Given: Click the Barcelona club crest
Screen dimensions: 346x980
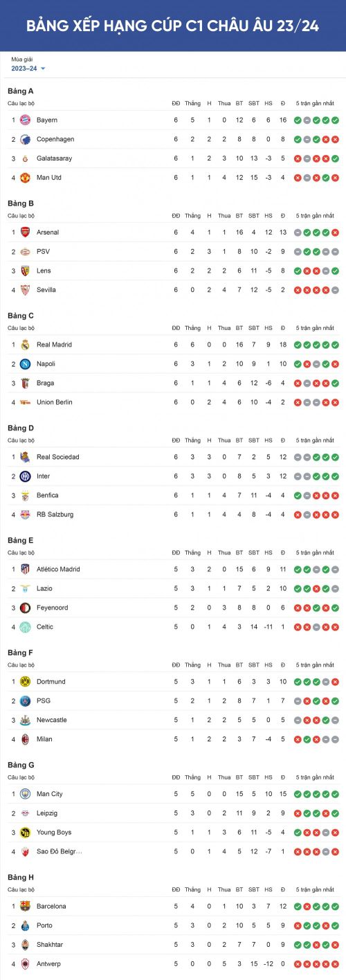Looking at the screenshot, I should coord(25,906).
